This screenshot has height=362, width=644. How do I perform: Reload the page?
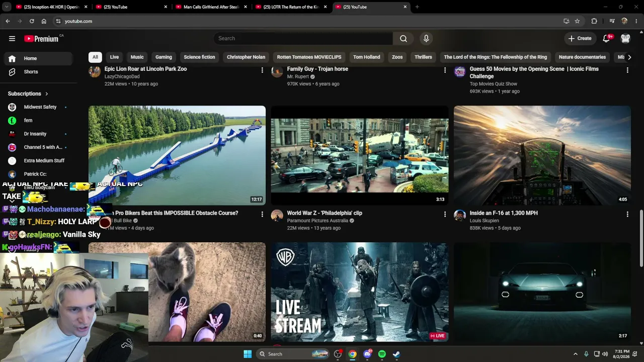click(x=32, y=21)
